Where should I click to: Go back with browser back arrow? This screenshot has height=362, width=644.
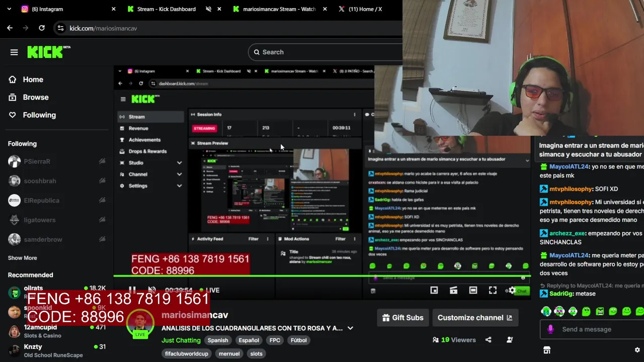(x=10, y=28)
